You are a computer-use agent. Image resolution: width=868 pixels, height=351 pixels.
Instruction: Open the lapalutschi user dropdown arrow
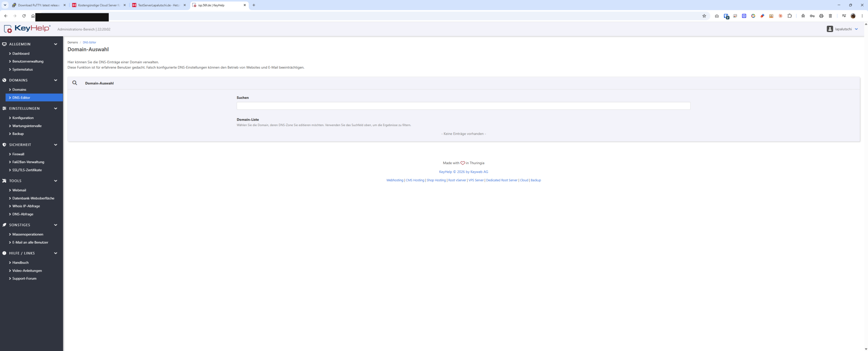[x=856, y=29]
